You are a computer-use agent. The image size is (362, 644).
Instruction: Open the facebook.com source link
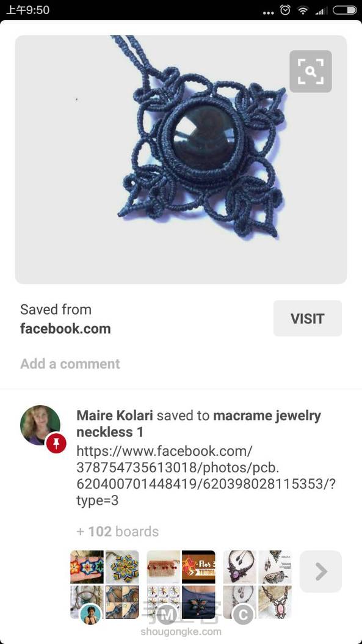(65, 329)
